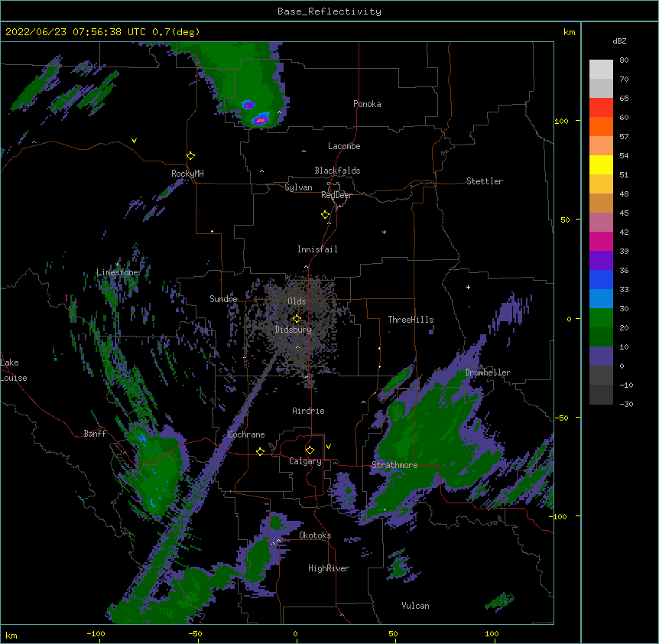Click the Vulcan label
The height and width of the screenshot is (644, 659).
[415, 606]
